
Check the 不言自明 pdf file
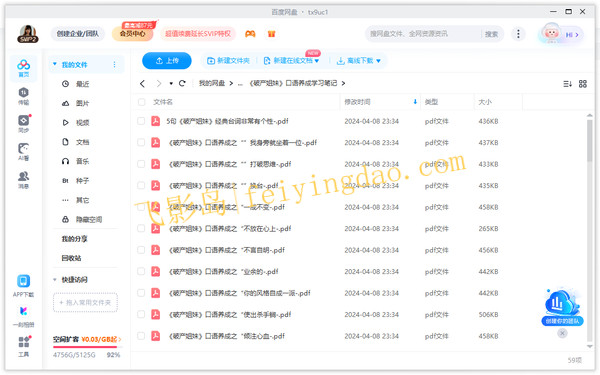141,250
